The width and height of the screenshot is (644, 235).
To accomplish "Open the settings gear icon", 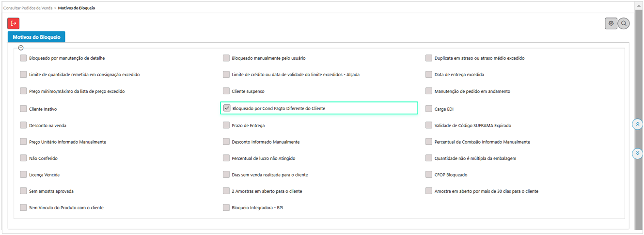I will [x=611, y=23].
